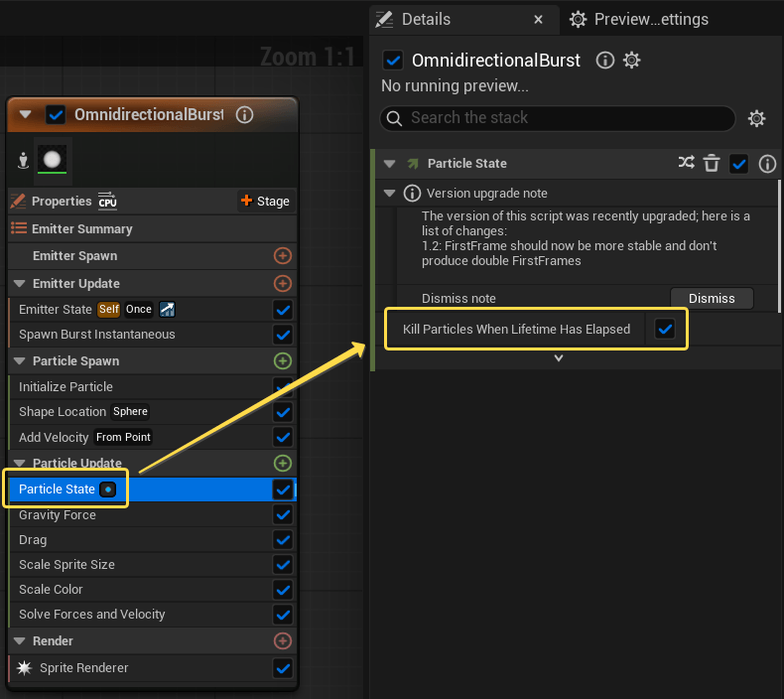Image resolution: width=784 pixels, height=699 pixels.
Task: Click the Emitter State scalability icon
Action: (167, 309)
